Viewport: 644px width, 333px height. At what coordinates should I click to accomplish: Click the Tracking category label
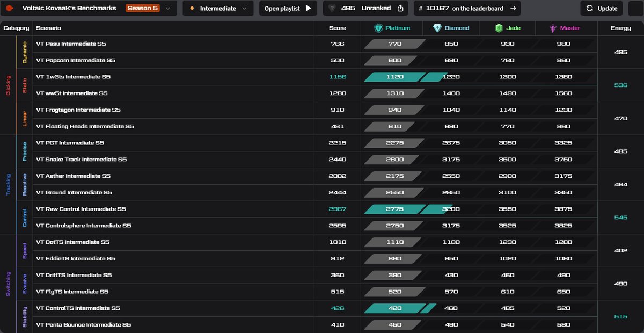[x=8, y=184]
